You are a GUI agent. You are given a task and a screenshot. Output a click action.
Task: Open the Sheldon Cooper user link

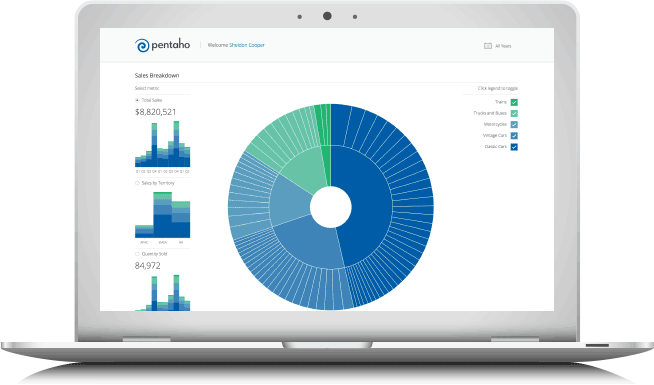(x=247, y=45)
